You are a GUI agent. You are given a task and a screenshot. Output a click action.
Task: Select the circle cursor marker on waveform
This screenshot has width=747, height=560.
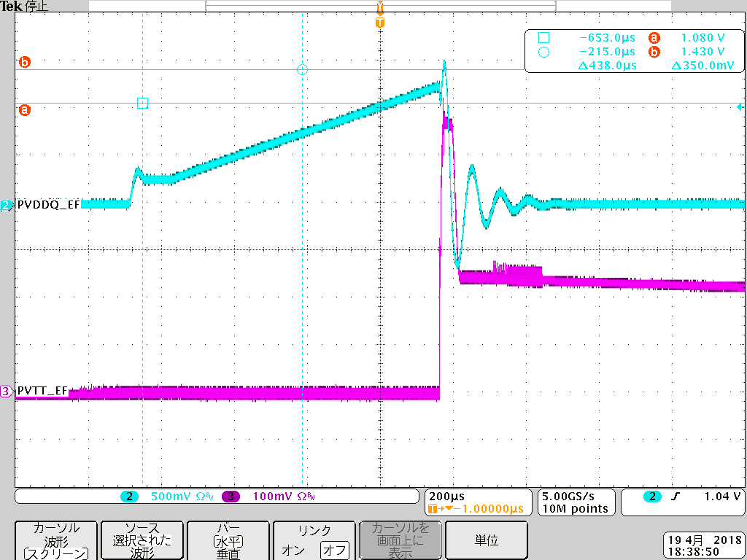tap(302, 69)
